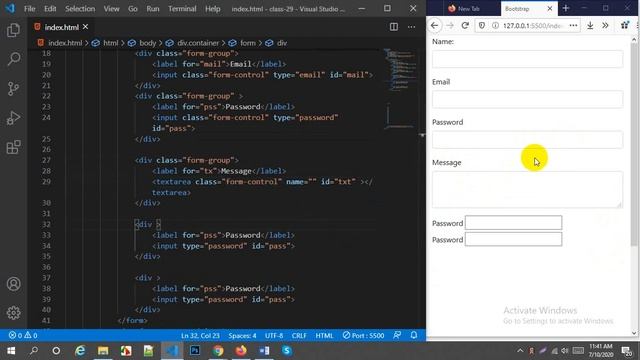This screenshot has width=640, height=360.
Task: Open the View menu
Action: [111, 9]
